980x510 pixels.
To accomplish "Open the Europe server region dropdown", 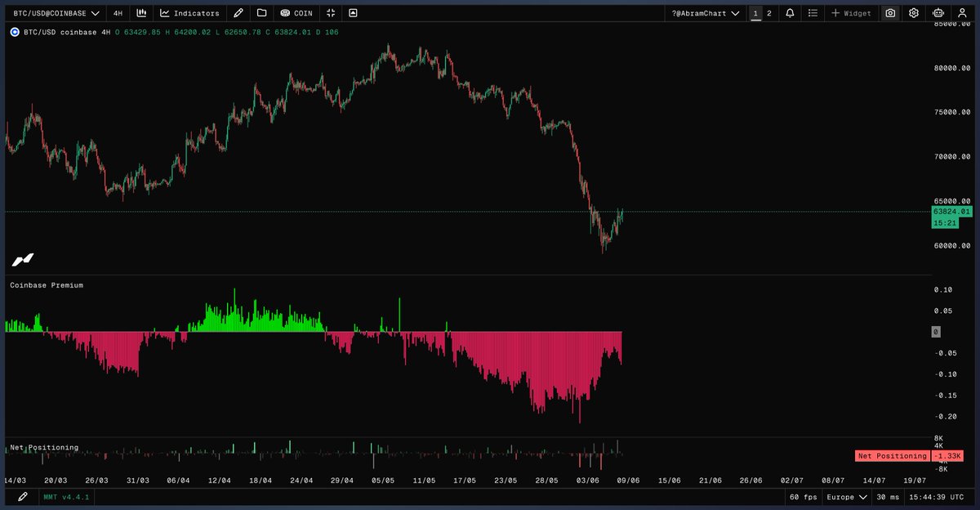I will point(846,497).
